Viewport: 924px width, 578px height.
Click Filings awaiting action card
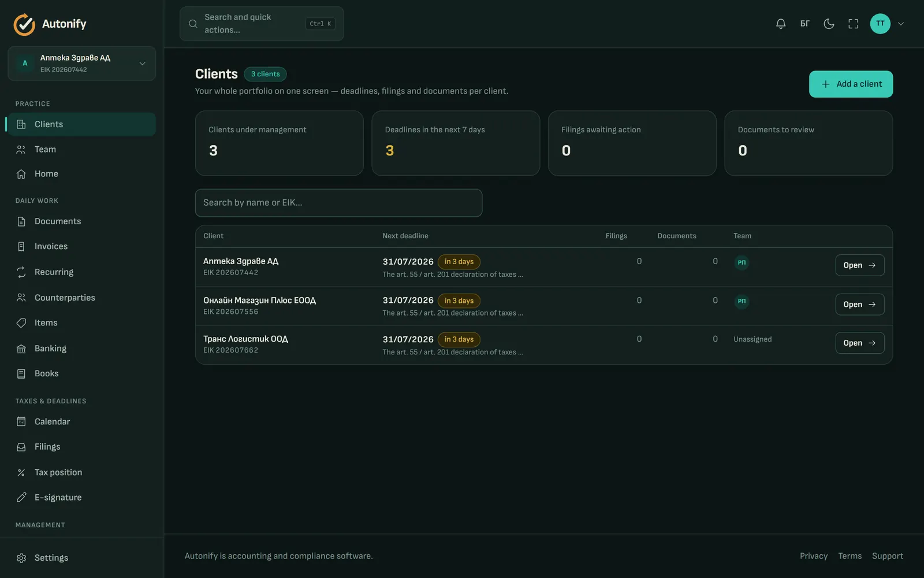pos(632,143)
